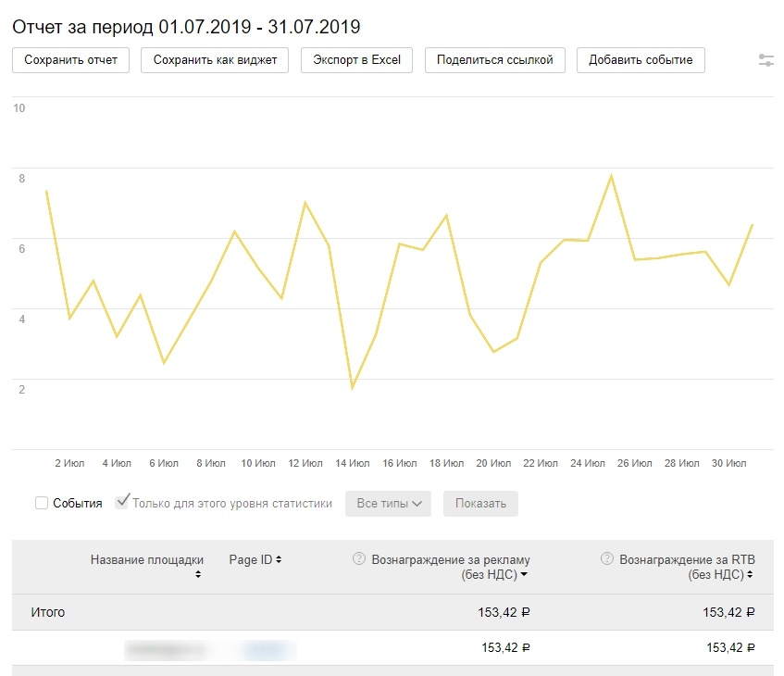Toggle 'Только для этого уровня статистики' checkbox
Screen dimensions: 784x676
122,503
